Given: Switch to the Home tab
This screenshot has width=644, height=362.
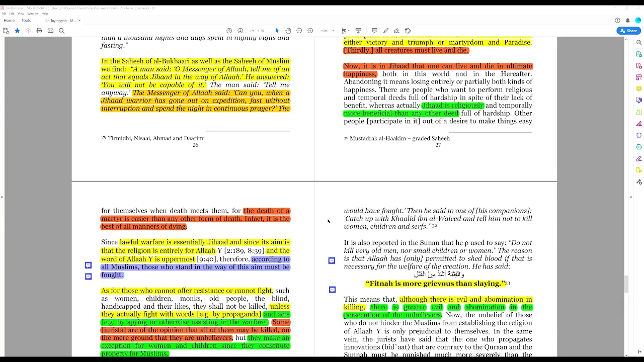Looking at the screenshot, I should tap(9, 21).
